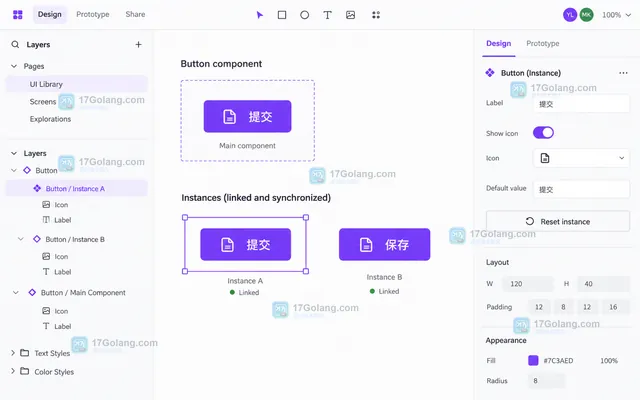Select Instance B 保存 button on canvas
This screenshot has height=400, width=640.
pos(384,244)
